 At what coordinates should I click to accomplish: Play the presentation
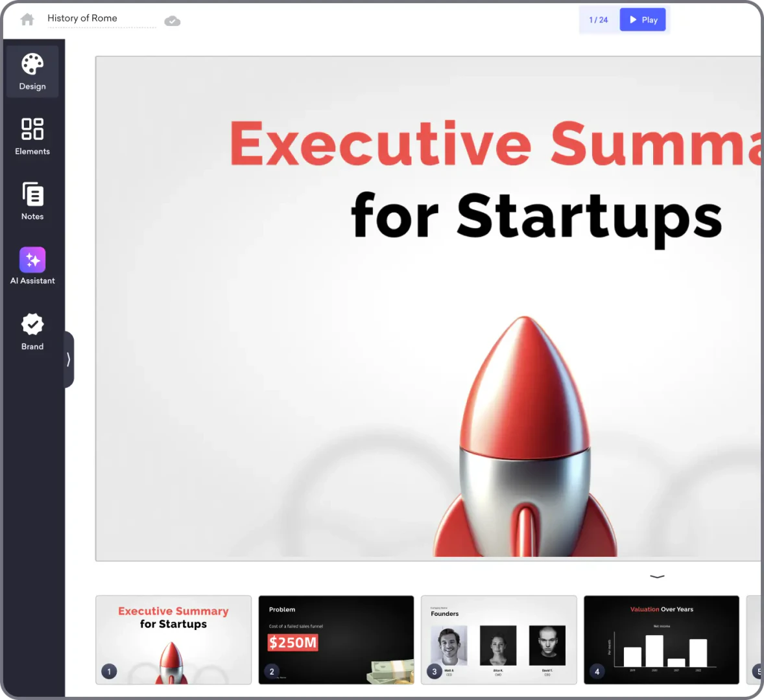[x=642, y=20]
